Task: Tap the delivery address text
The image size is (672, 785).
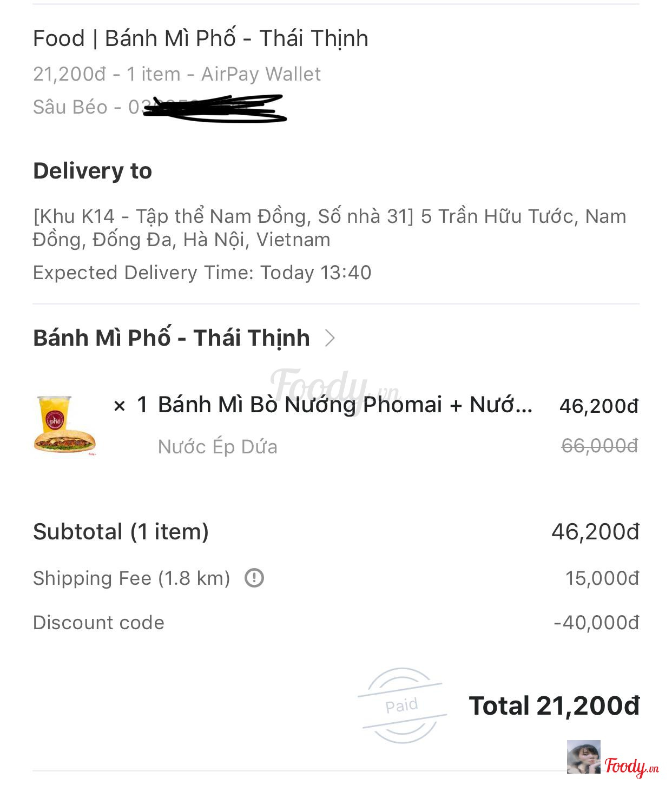Action: point(329,228)
